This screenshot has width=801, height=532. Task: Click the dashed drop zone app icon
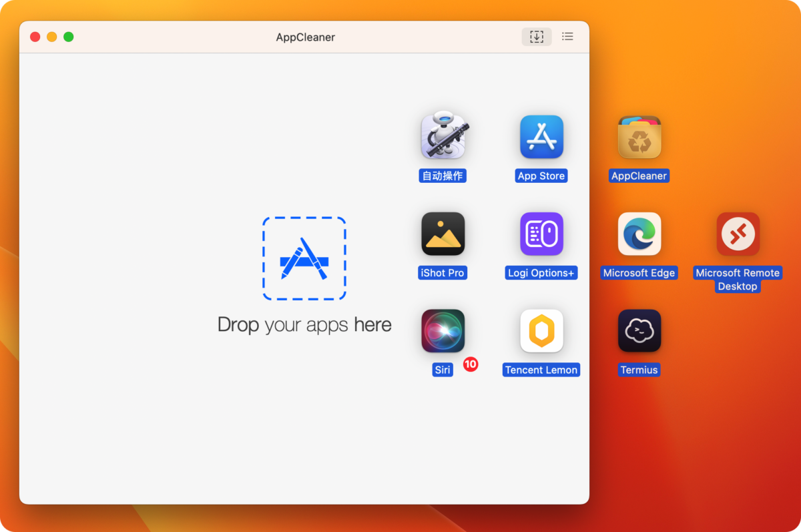pyautogui.click(x=304, y=258)
